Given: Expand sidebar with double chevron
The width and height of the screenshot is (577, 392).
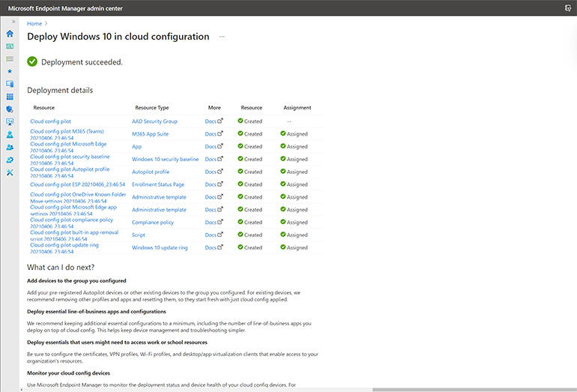Looking at the screenshot, I should 13,21.
